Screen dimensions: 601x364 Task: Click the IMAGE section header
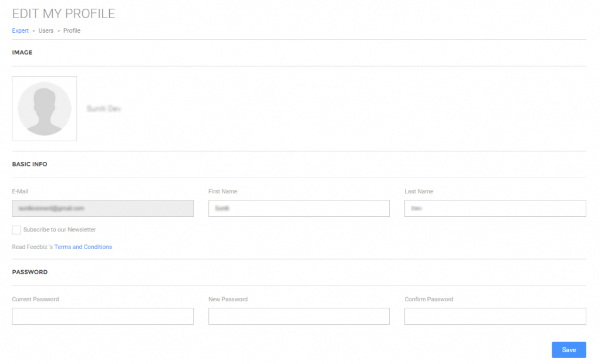(x=22, y=52)
